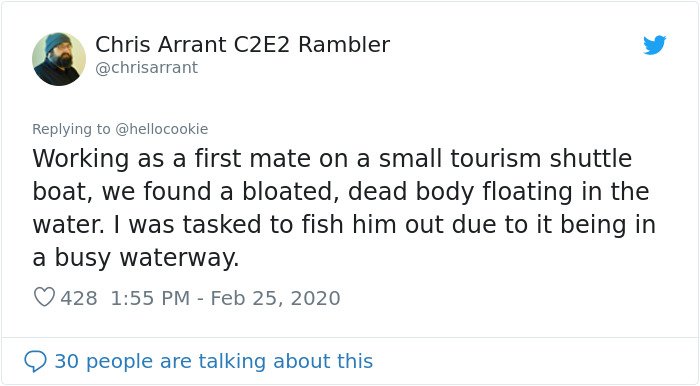
Task: Click the Feb 25, 2020 date
Action: point(275,298)
